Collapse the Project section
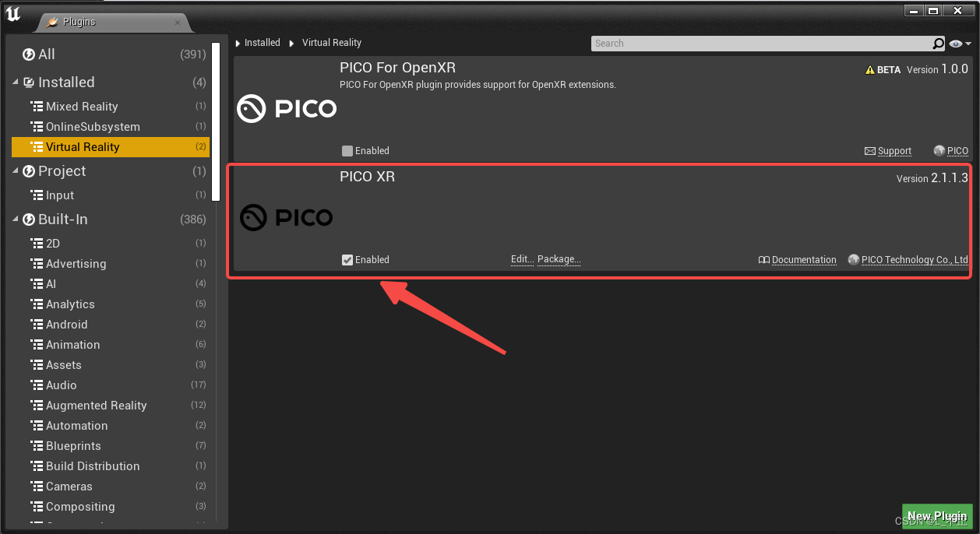980x534 pixels. tap(13, 170)
